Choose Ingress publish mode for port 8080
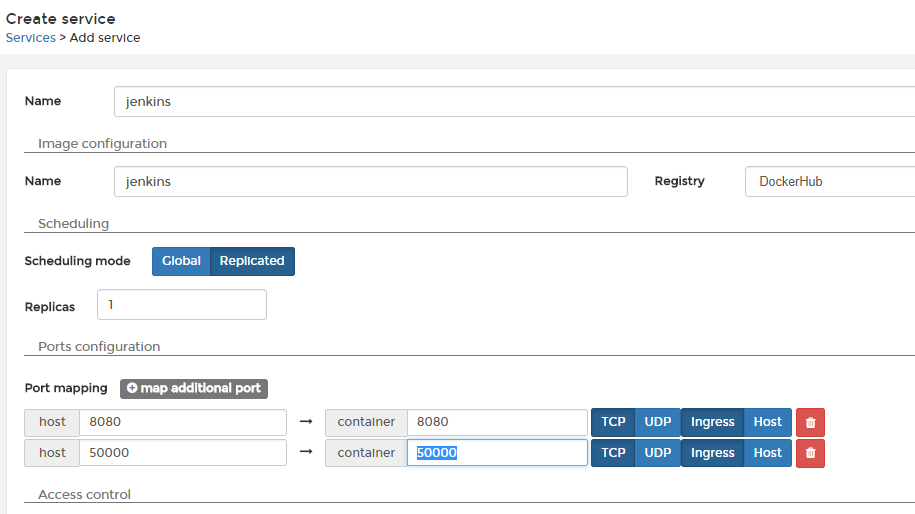 pos(713,422)
